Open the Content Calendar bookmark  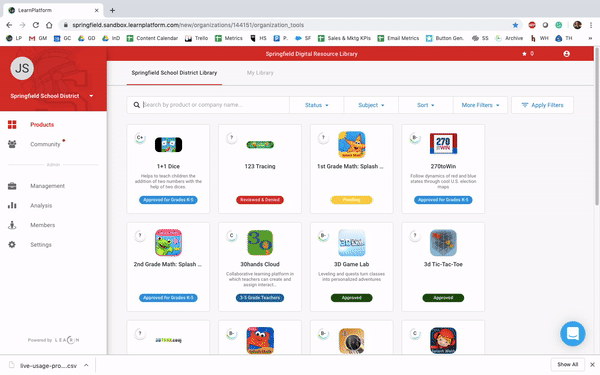point(152,38)
